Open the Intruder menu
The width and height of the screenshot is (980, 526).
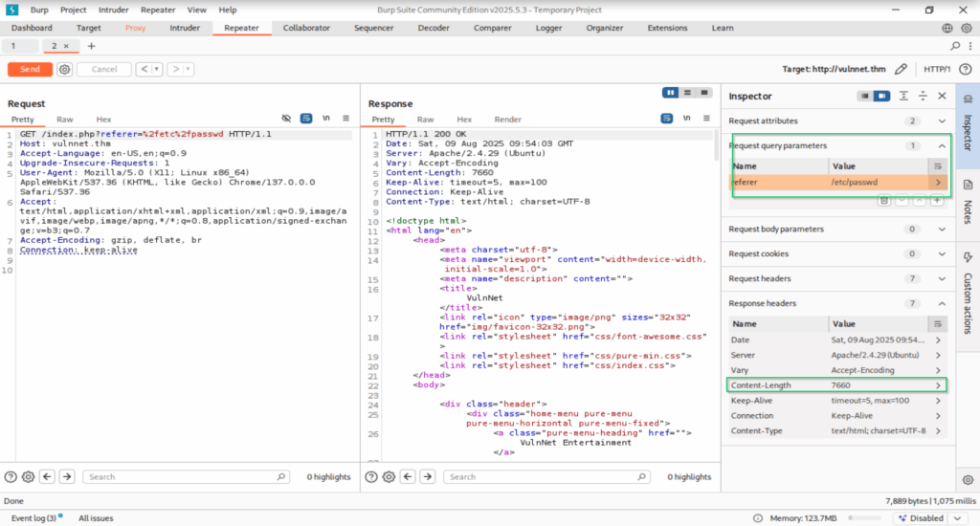click(113, 10)
